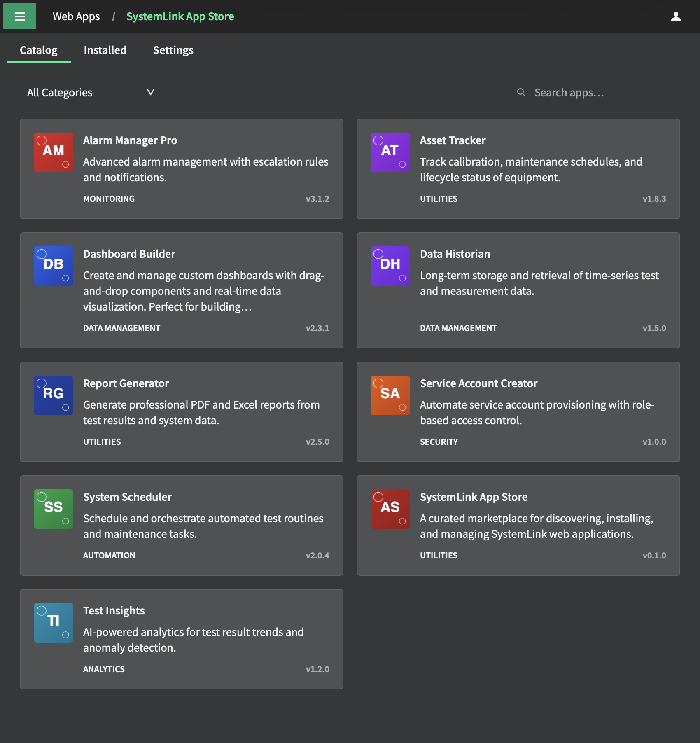The height and width of the screenshot is (743, 700).
Task: Click Dashboard Builder description text
Action: click(x=204, y=291)
